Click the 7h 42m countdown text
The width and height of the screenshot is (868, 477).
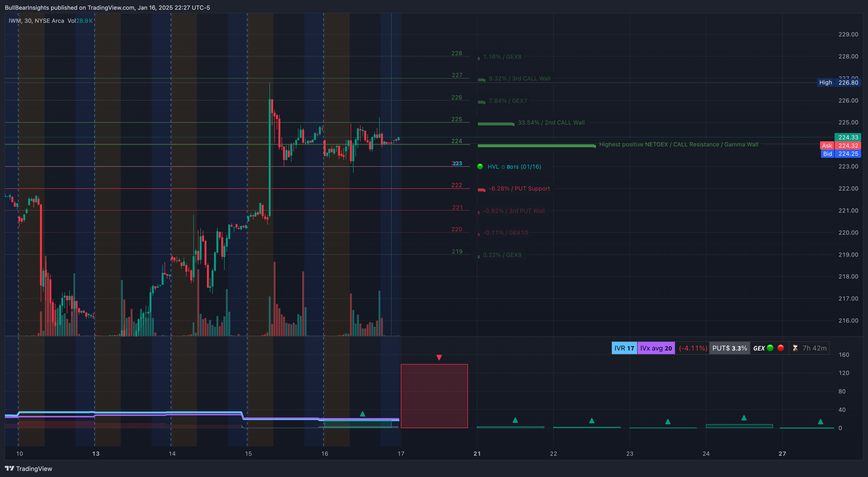click(x=814, y=348)
